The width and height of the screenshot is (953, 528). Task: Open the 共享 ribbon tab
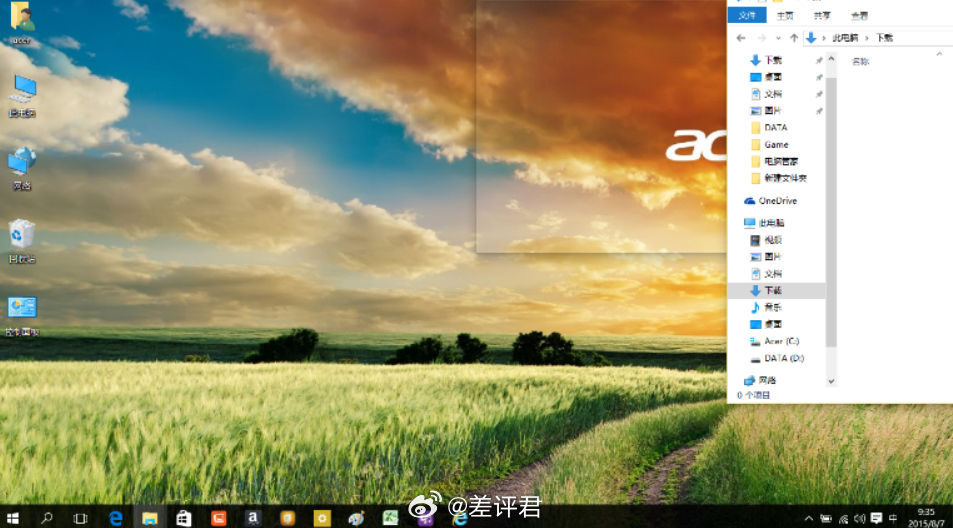tap(822, 15)
